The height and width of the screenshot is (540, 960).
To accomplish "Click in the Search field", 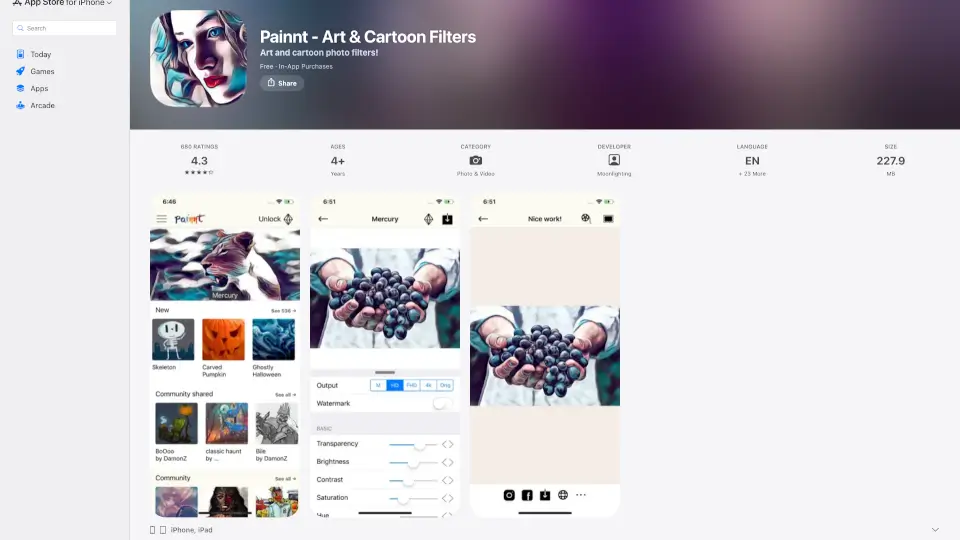I will tap(64, 28).
